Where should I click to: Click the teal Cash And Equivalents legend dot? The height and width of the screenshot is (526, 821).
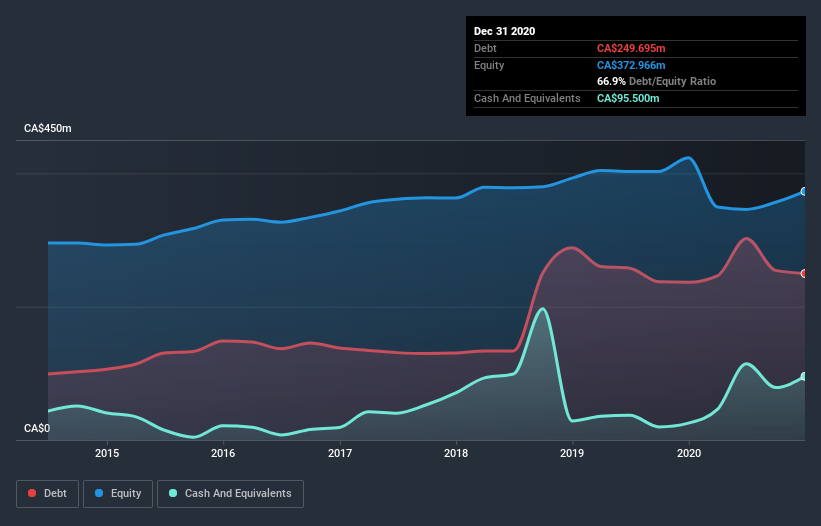coord(173,493)
